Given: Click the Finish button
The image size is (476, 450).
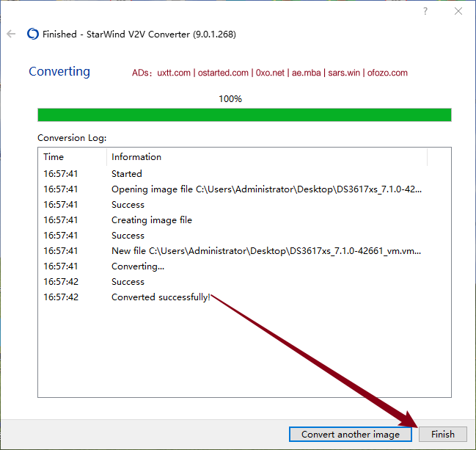Looking at the screenshot, I should click(x=442, y=434).
